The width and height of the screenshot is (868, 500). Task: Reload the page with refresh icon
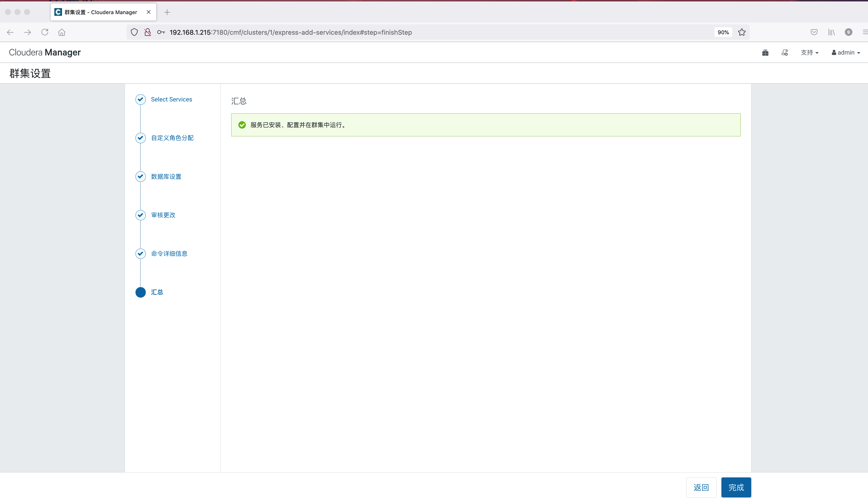(x=45, y=32)
